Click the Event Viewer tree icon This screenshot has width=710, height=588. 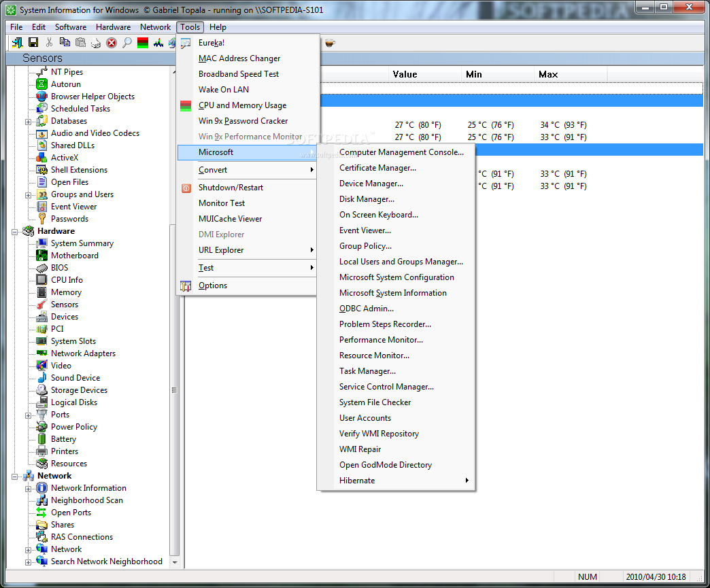(41, 207)
